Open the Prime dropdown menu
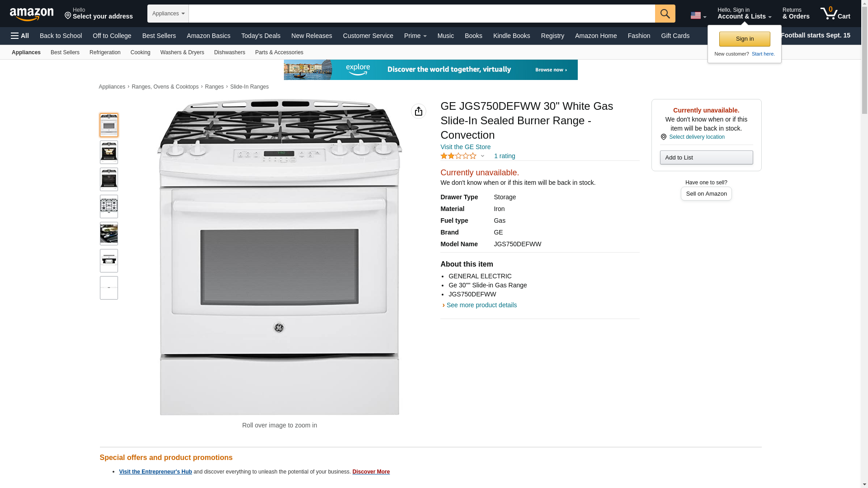Viewport: 868px width, 488px height. 415,36
